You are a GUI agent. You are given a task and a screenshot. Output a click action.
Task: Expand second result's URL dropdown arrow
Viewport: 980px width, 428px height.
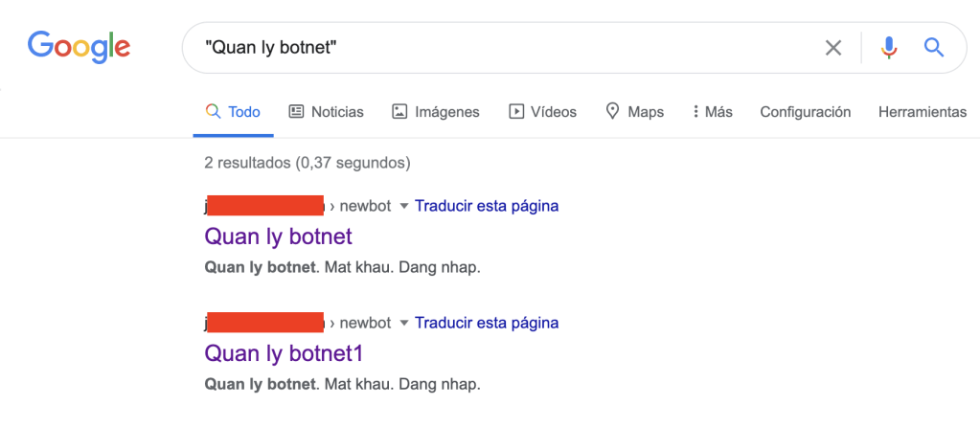point(403,323)
